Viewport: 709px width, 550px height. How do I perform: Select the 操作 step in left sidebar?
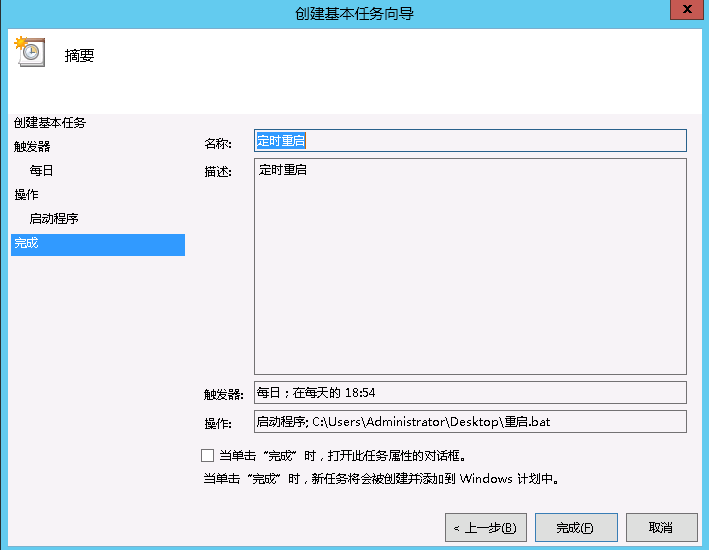27,195
